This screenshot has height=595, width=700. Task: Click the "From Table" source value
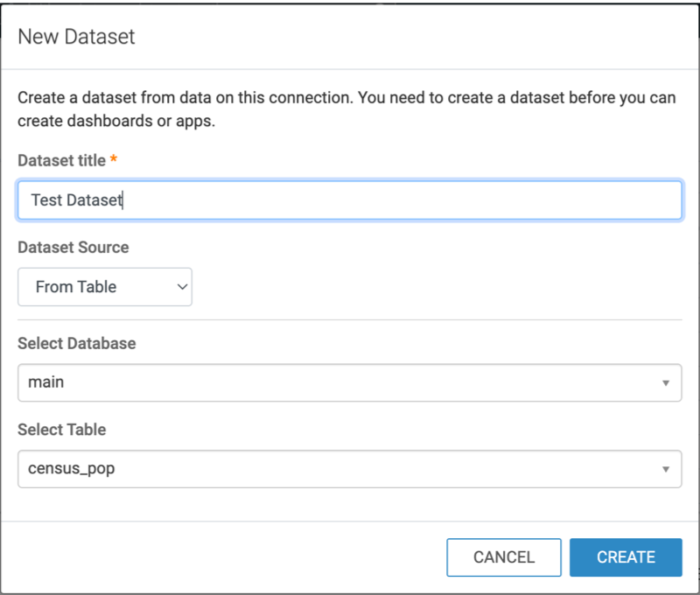point(76,287)
